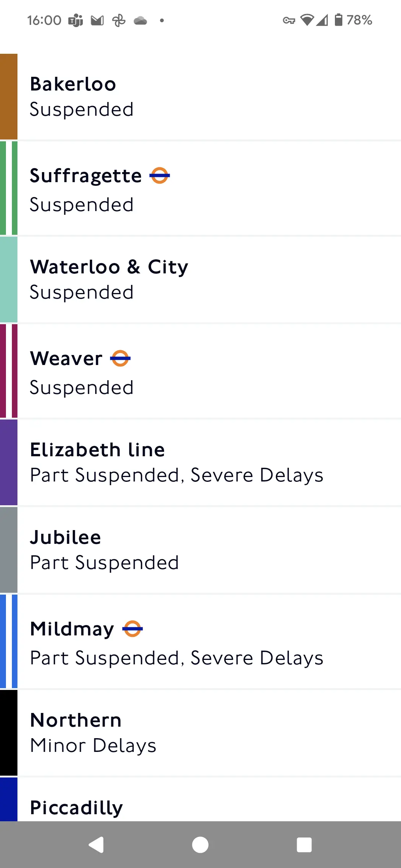Tap the Overground roundel beside Mildmay
Viewport: 401px width, 868px height.
[133, 629]
